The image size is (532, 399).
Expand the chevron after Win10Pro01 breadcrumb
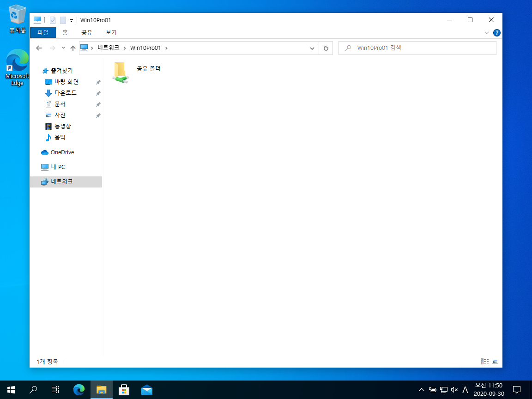click(166, 48)
